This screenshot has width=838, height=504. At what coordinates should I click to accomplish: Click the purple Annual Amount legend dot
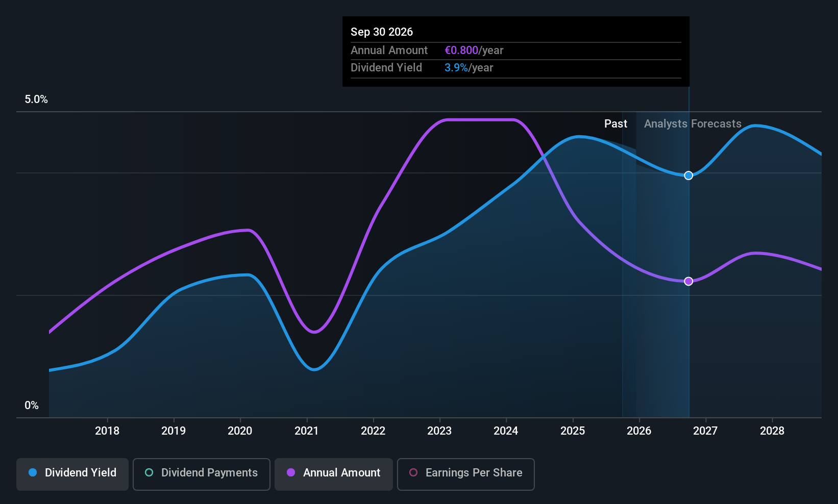point(291,472)
